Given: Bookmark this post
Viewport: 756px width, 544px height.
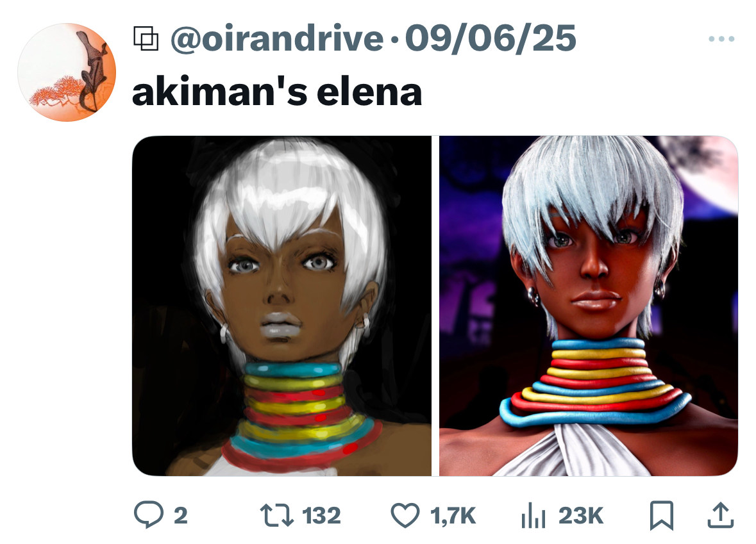Looking at the screenshot, I should [662, 515].
